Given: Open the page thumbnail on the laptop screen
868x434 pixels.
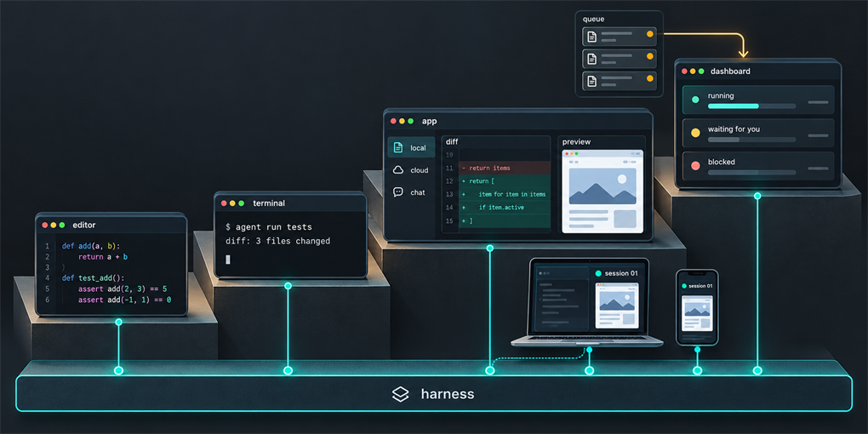Looking at the screenshot, I should click(x=617, y=305).
